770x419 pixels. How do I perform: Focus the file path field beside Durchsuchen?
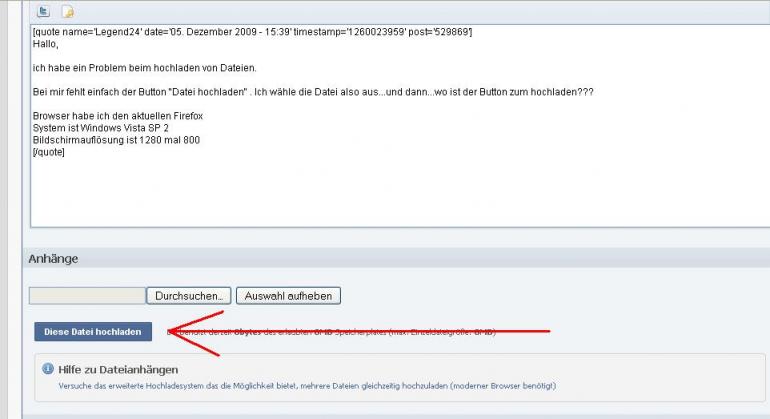pos(87,296)
